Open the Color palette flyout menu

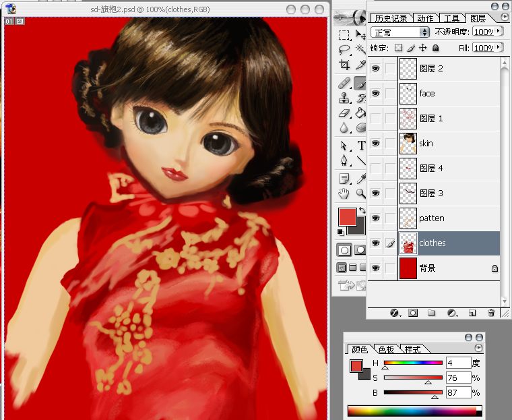coord(478,348)
